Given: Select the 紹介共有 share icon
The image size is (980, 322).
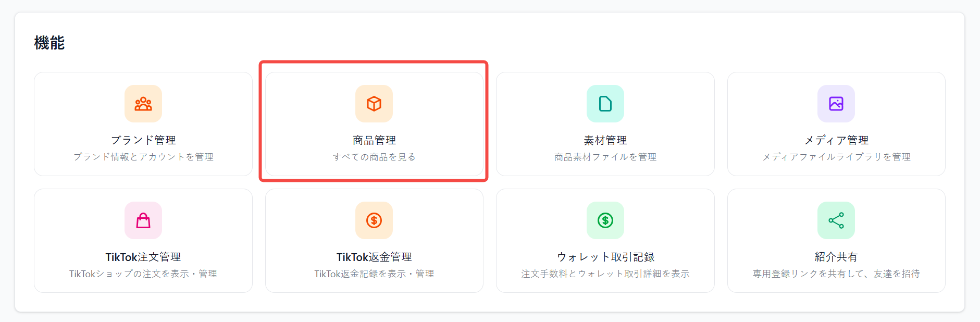Looking at the screenshot, I should tap(836, 220).
